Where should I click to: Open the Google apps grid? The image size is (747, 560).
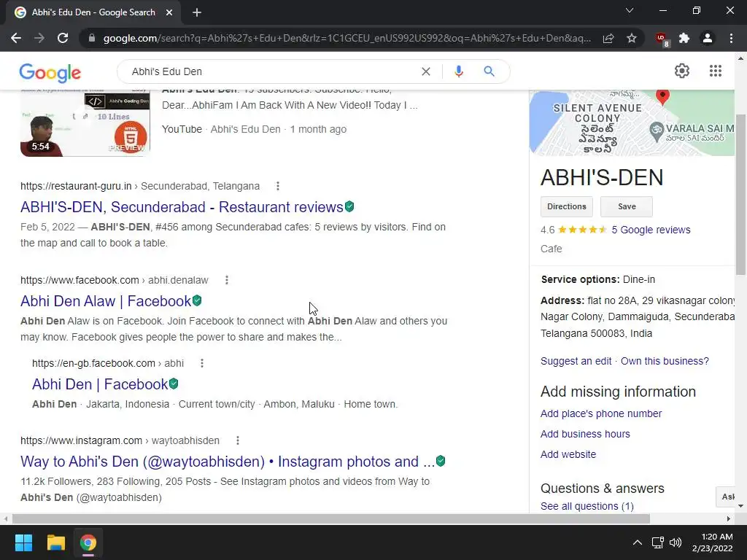click(715, 71)
